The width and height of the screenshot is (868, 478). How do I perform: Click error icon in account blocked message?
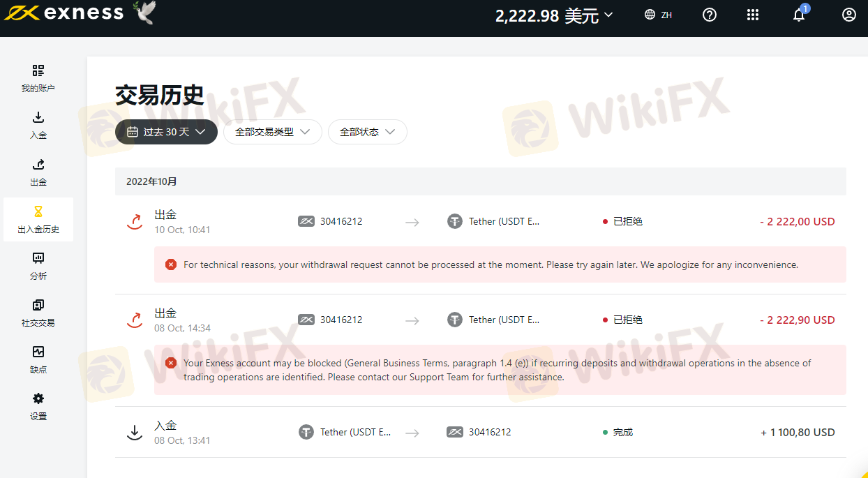pos(171,363)
